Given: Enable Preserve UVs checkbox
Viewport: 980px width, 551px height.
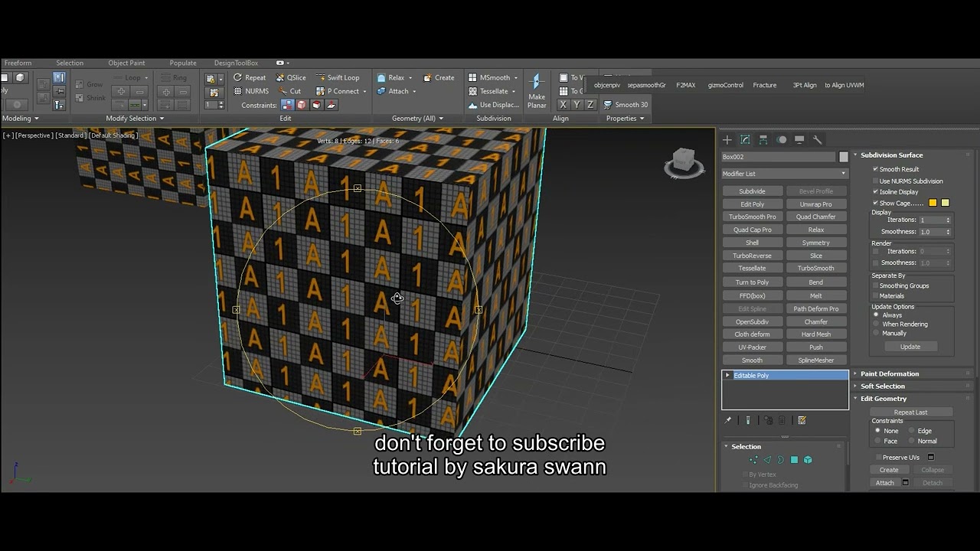Looking at the screenshot, I should 878,458.
